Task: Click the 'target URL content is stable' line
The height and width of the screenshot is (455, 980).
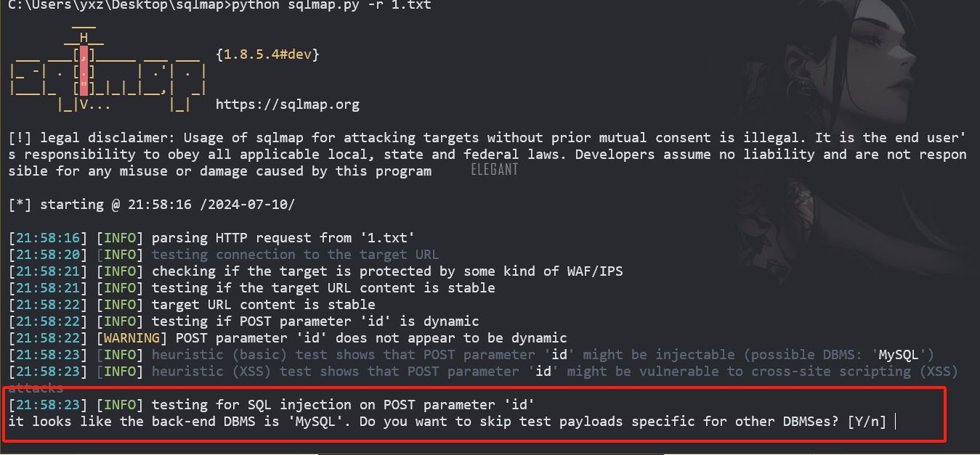Action: click(x=192, y=305)
